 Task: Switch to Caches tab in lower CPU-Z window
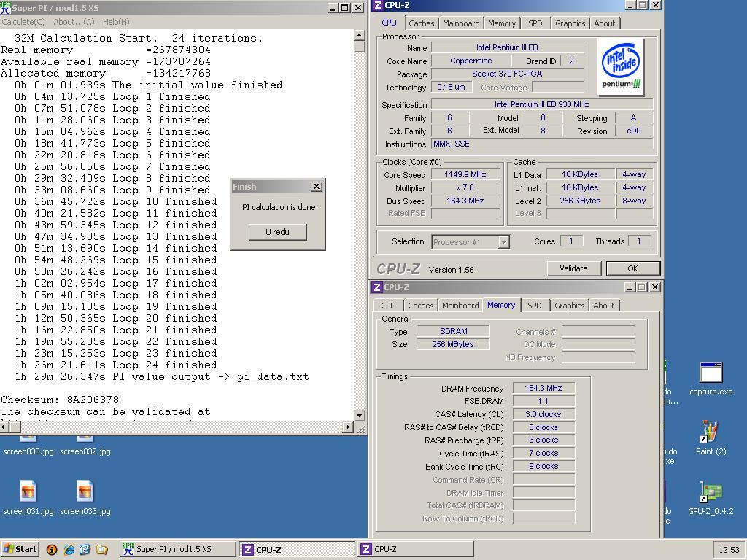(x=421, y=306)
